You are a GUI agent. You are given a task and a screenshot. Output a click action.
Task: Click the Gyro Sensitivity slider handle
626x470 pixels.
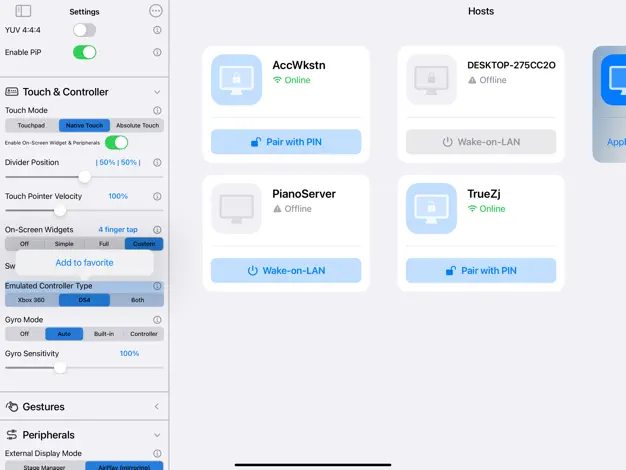coord(60,367)
